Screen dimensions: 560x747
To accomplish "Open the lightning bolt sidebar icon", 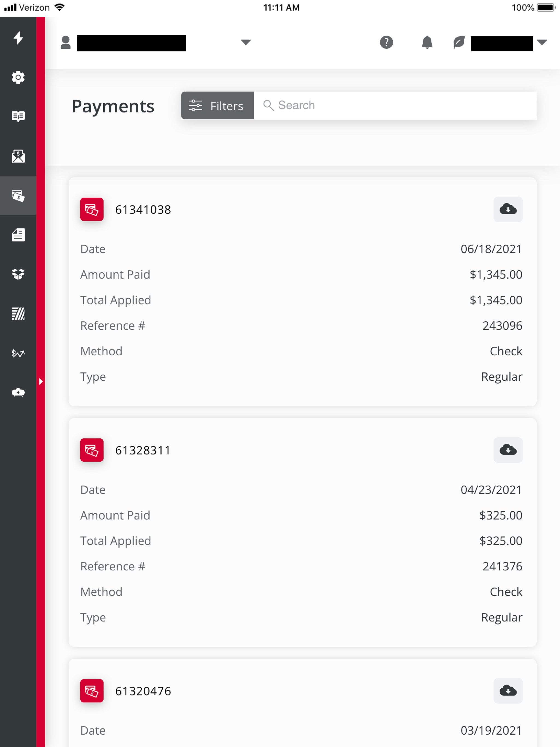I will (x=18, y=38).
